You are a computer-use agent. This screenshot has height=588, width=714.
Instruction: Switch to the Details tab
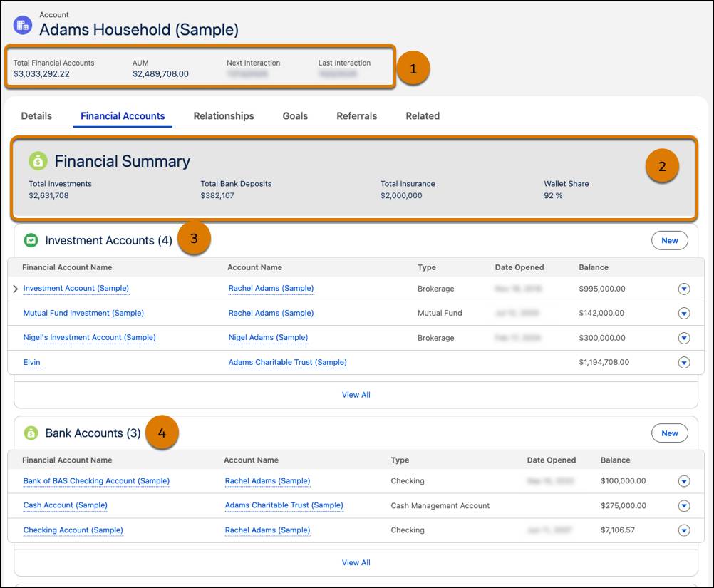[36, 115]
